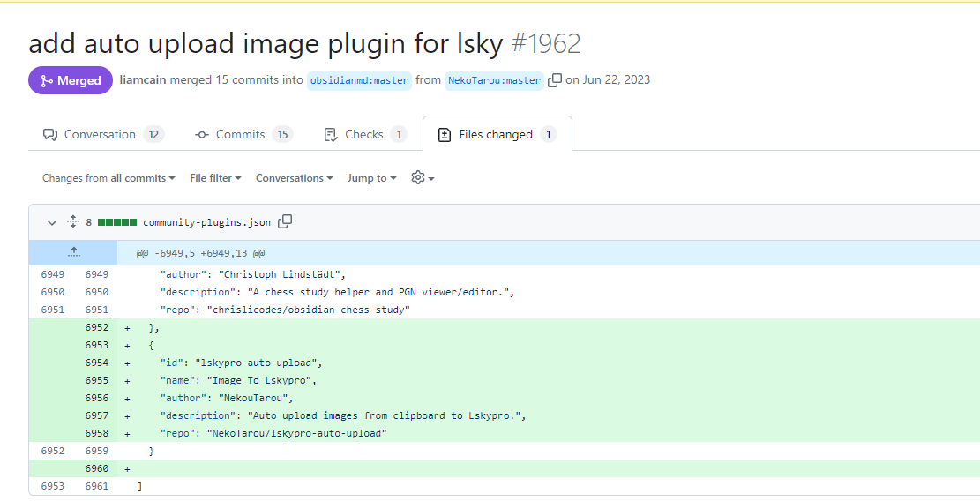The width and height of the screenshot is (980, 501).
Task: Switch to the Conversation tab
Action: pyautogui.click(x=103, y=134)
